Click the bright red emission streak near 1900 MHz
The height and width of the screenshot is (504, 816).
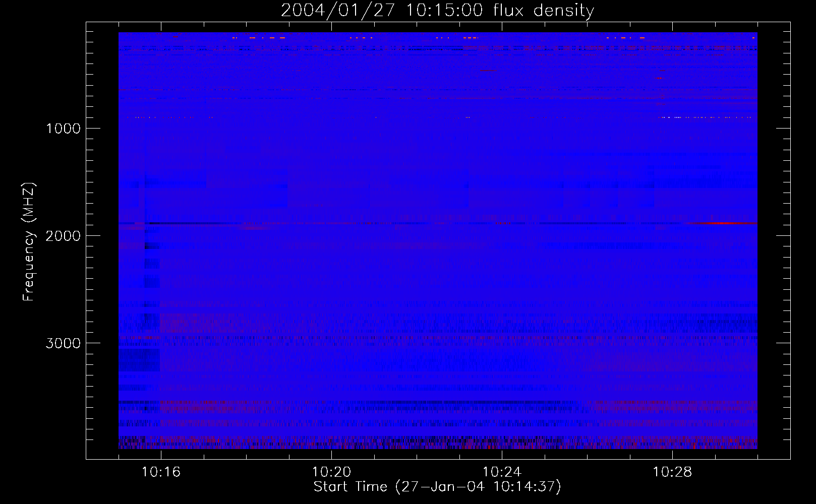724,223
